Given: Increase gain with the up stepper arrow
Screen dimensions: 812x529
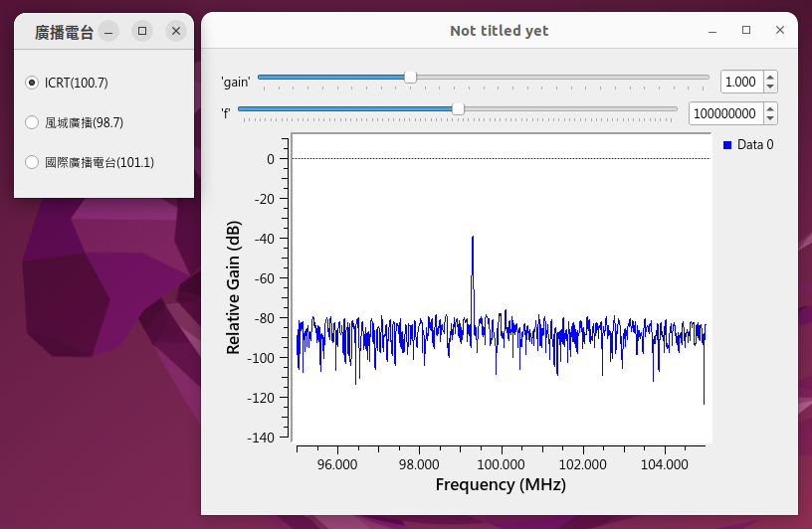Looking at the screenshot, I should tap(770, 78).
